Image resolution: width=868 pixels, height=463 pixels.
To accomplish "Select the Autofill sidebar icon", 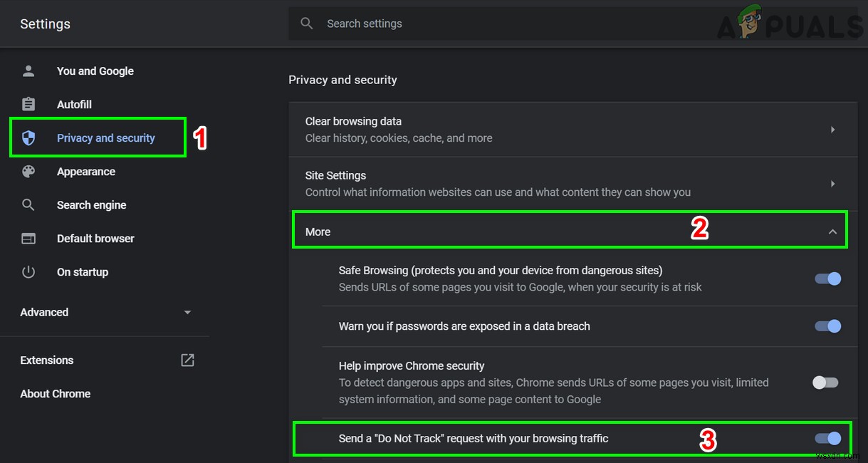I will 28,104.
